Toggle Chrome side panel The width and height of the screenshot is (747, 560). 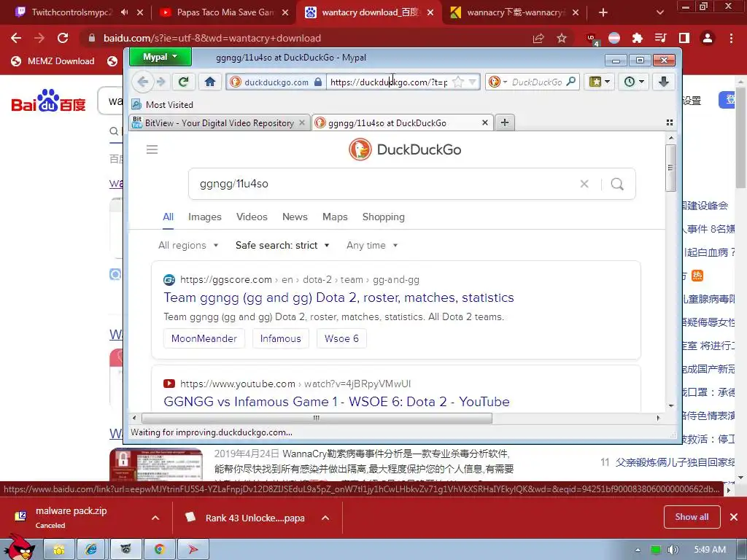[x=684, y=38]
